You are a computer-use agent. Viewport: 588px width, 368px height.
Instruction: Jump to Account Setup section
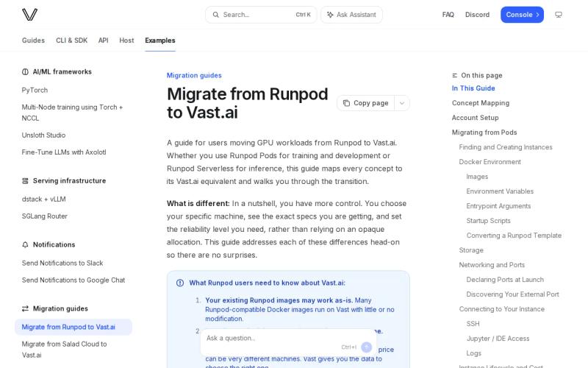(475, 118)
